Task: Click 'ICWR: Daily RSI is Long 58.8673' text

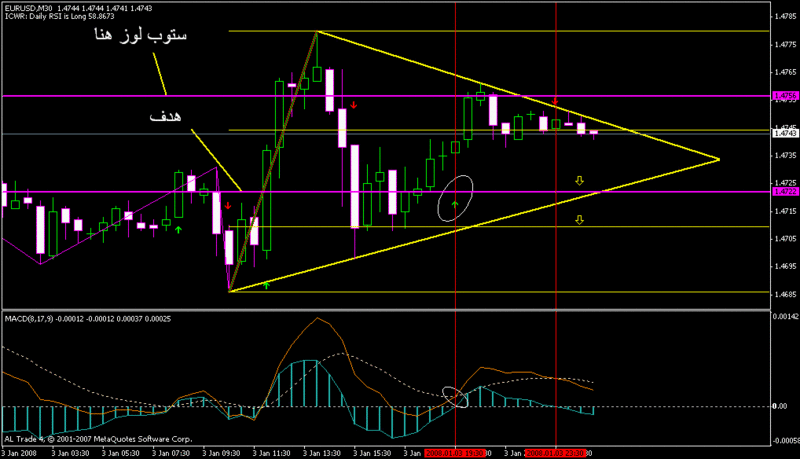Action: click(60, 16)
